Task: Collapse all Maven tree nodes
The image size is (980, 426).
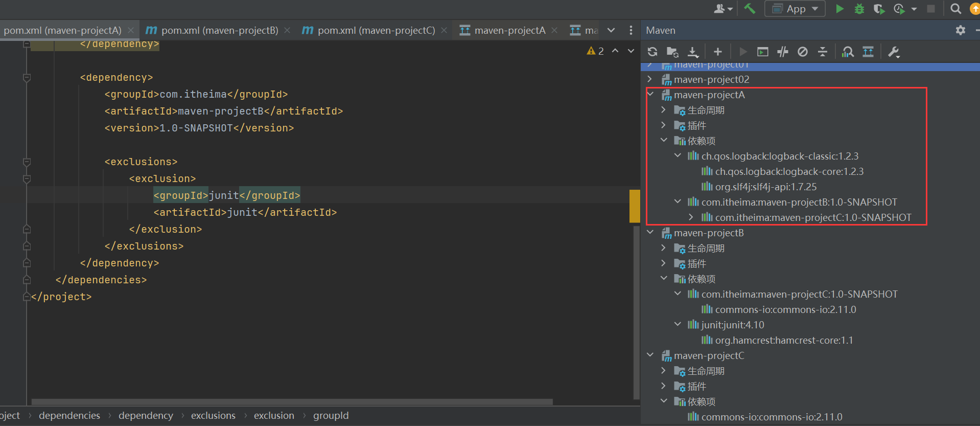Action: 823,52
